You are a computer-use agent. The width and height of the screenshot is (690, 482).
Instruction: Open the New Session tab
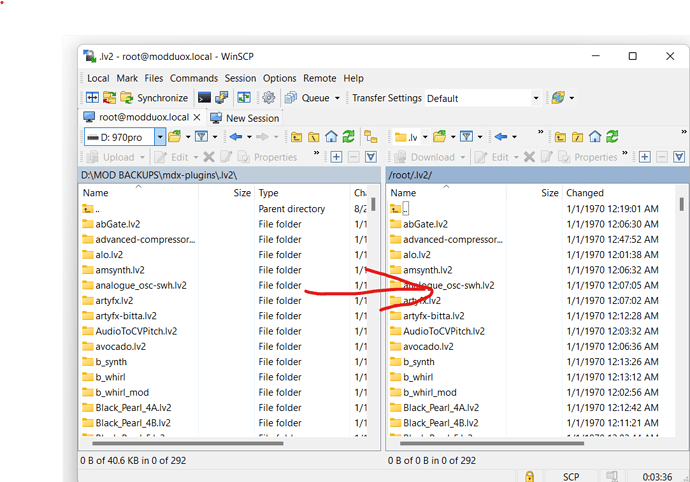(245, 118)
